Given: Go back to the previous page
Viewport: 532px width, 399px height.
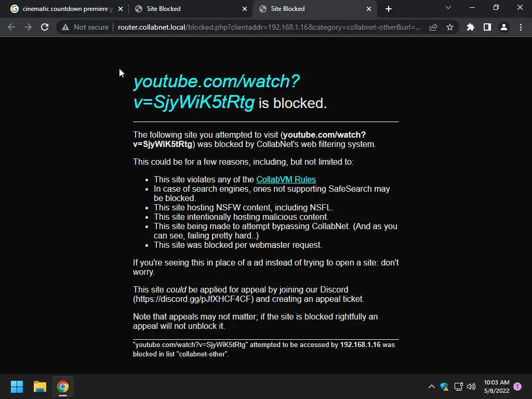Looking at the screenshot, I should pyautogui.click(x=11, y=27).
